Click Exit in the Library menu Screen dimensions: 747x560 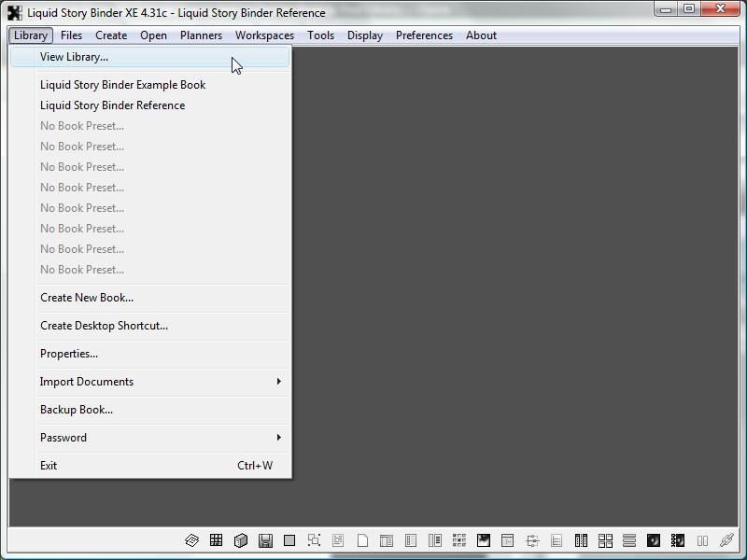coord(49,466)
